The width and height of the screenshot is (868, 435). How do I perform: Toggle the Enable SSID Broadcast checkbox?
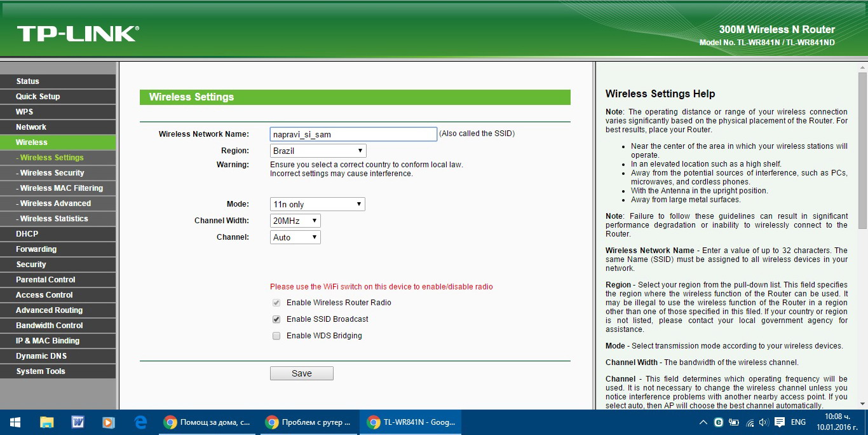pyautogui.click(x=276, y=319)
